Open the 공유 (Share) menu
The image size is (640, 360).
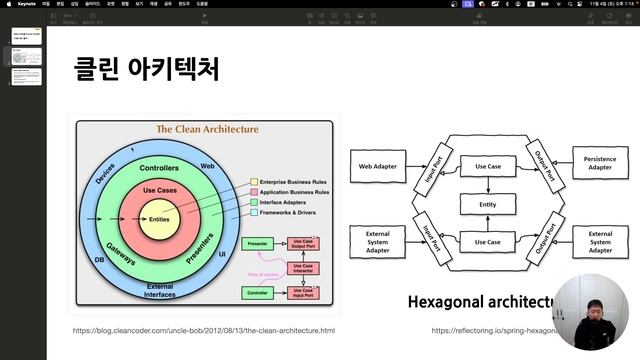tap(168, 4)
